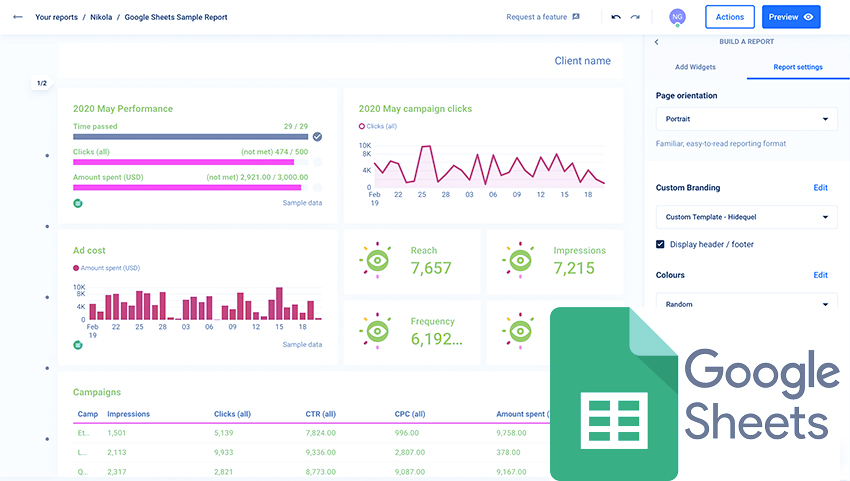Viewport: 850px width, 481px height.
Task: Open the Custom Template - Hidequel dropdown
Action: 746,217
